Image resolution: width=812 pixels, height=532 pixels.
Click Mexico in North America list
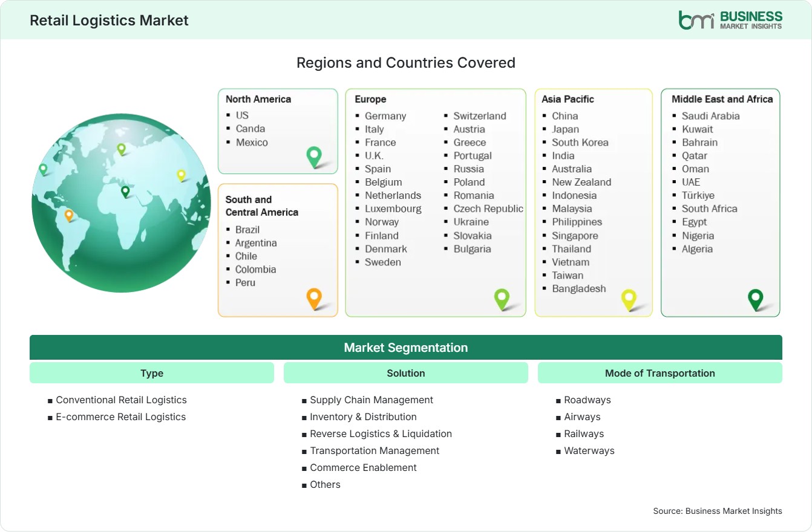click(x=252, y=142)
